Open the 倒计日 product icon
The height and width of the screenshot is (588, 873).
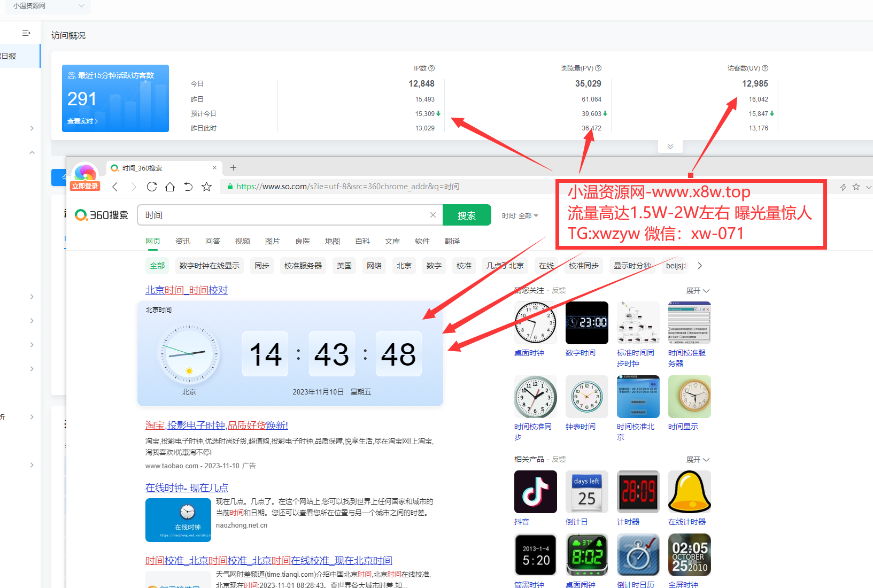[x=586, y=492]
